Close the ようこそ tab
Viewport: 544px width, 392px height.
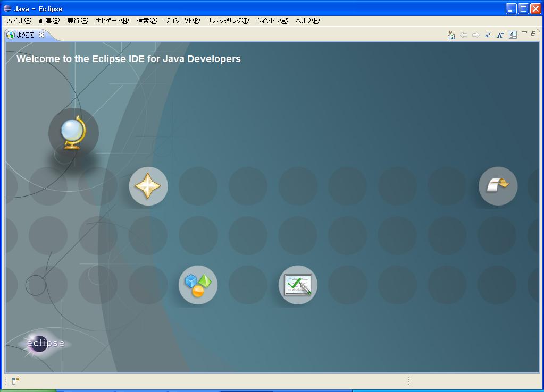coord(41,35)
